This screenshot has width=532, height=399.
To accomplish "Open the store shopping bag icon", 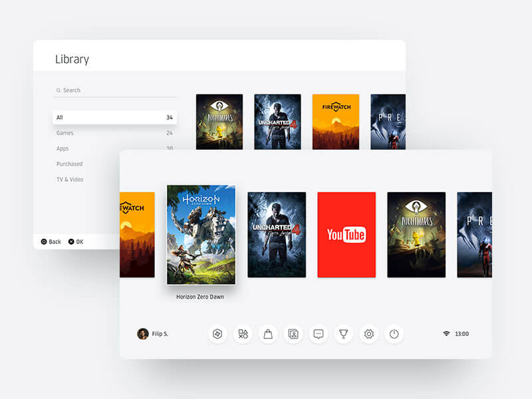I will click(268, 334).
